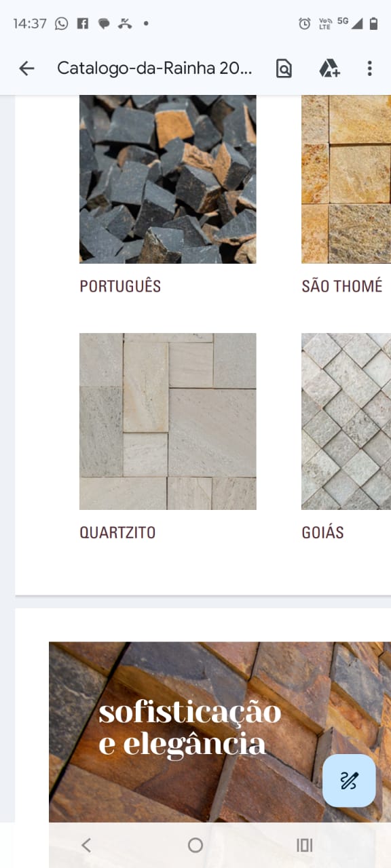Open the recent apps navigation button
The image size is (391, 868).
[305, 845]
